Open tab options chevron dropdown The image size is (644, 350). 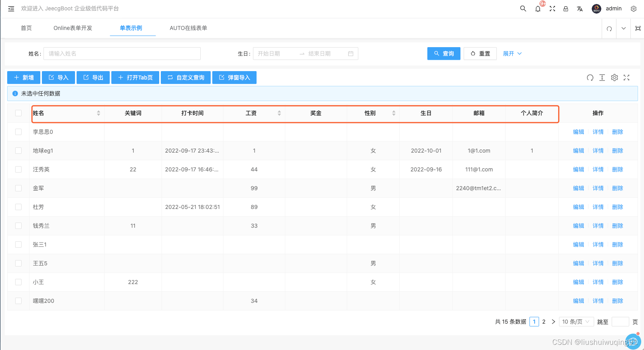(623, 28)
